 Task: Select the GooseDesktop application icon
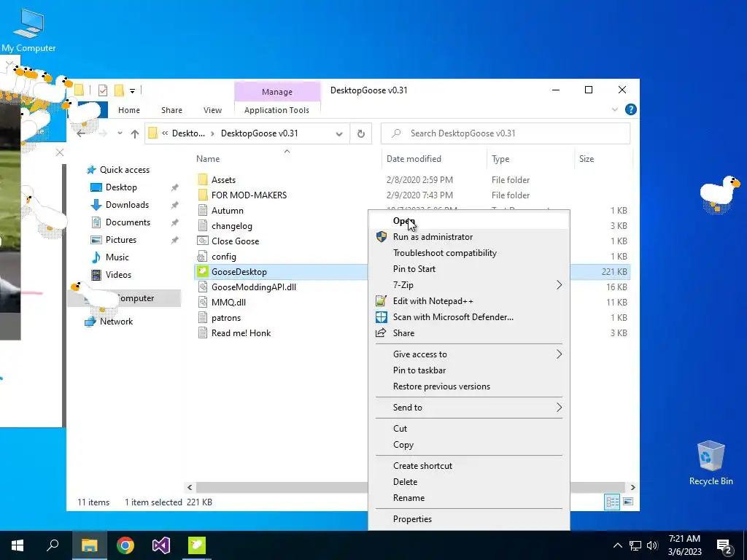coord(203,271)
